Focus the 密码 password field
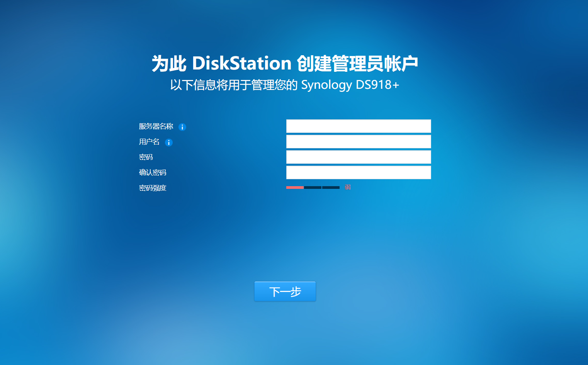Screen dimensions: 588x365 coord(358,157)
